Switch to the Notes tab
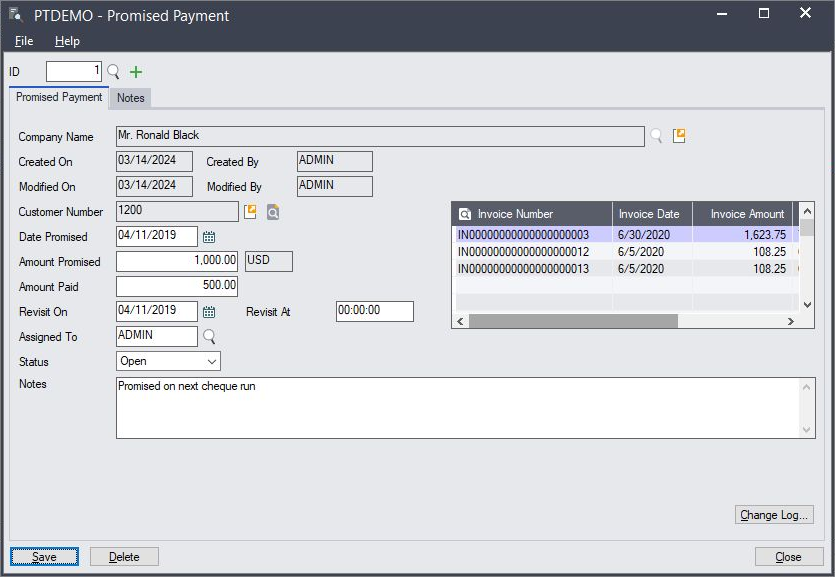This screenshot has width=835, height=577. pyautogui.click(x=130, y=98)
